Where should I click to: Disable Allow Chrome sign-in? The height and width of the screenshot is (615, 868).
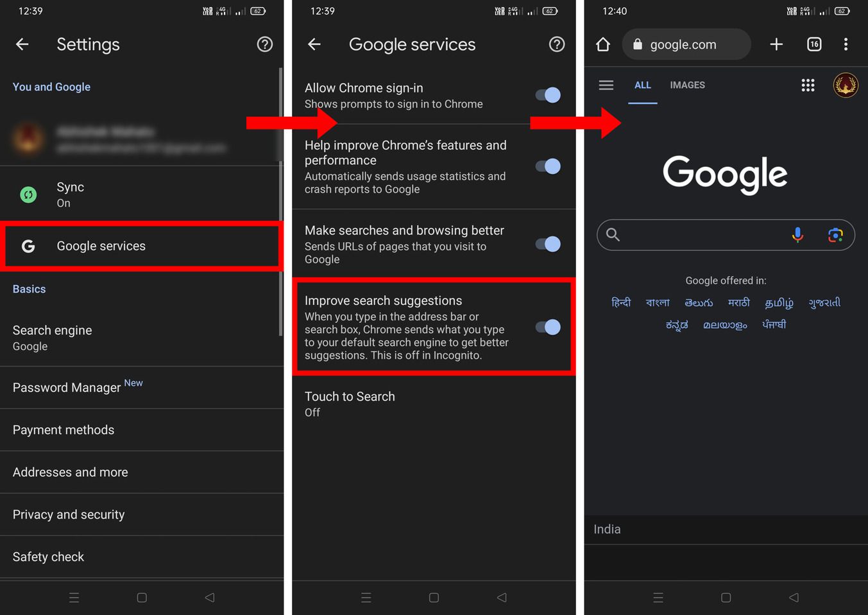[546, 95]
